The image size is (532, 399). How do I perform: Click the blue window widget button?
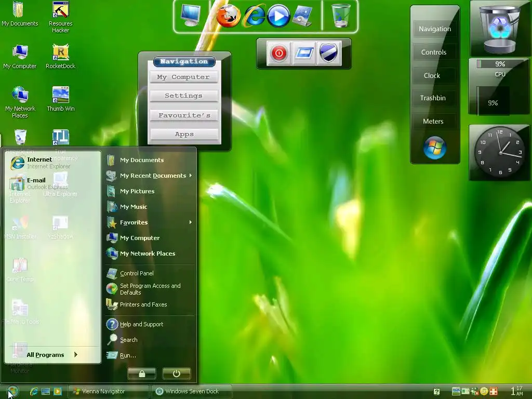[304, 54]
